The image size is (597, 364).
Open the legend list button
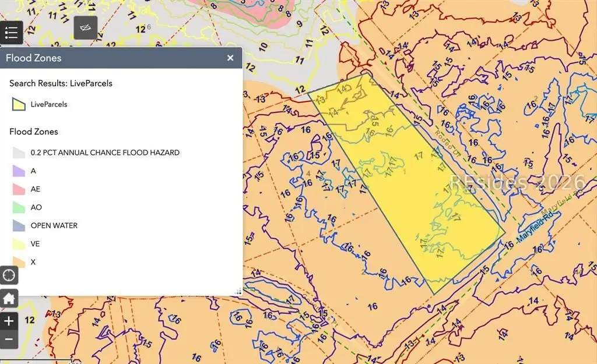(x=11, y=32)
